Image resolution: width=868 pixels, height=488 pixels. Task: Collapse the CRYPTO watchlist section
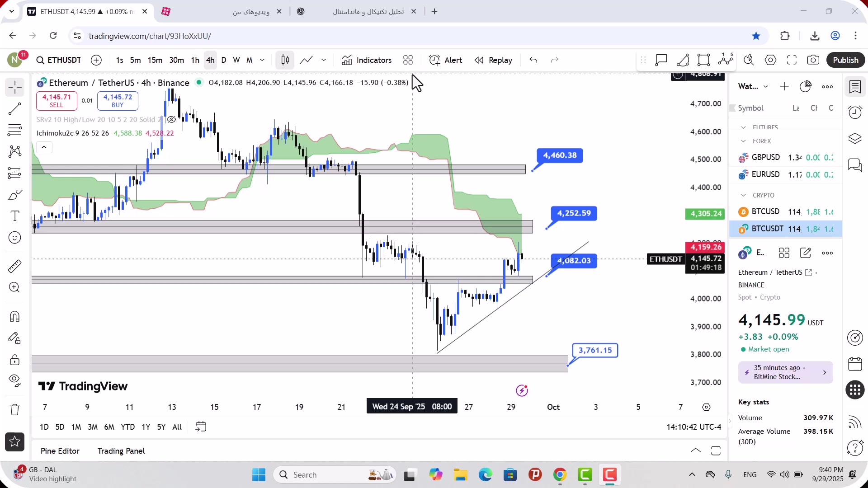(x=743, y=195)
